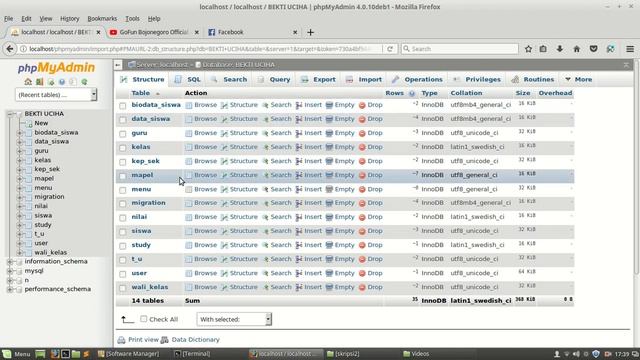Viewport: 640px width, 360px height.
Task: Click the Browse icon for kelas table
Action: tap(189, 147)
